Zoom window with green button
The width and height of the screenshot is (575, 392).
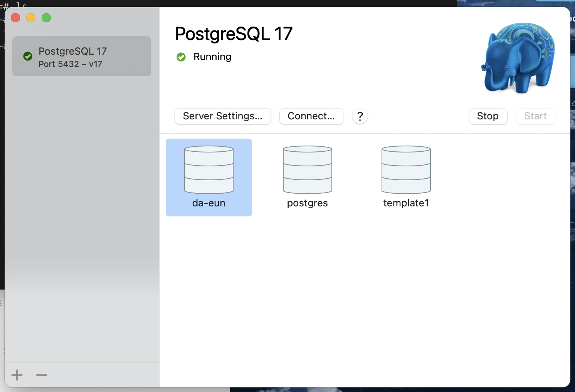coord(46,18)
